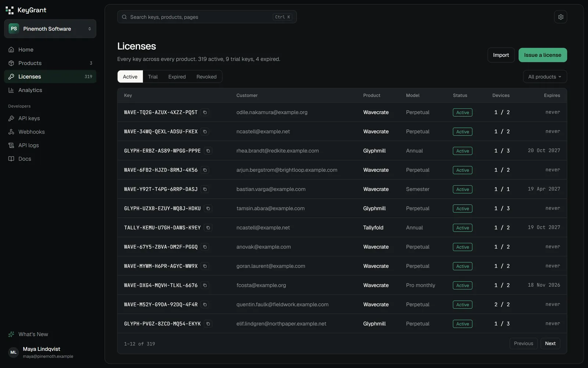The height and width of the screenshot is (368, 588).
Task: Expand the All products filter dropdown
Action: click(545, 77)
